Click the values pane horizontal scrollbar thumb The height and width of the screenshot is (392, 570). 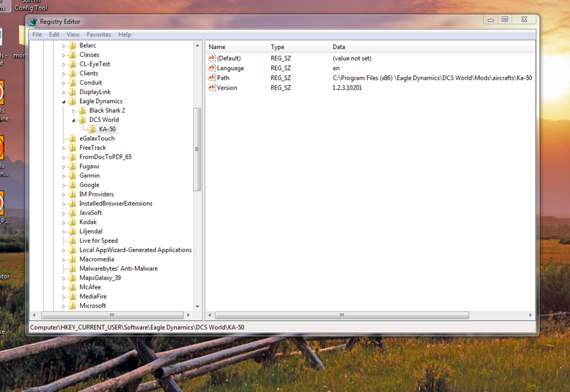[x=341, y=315]
